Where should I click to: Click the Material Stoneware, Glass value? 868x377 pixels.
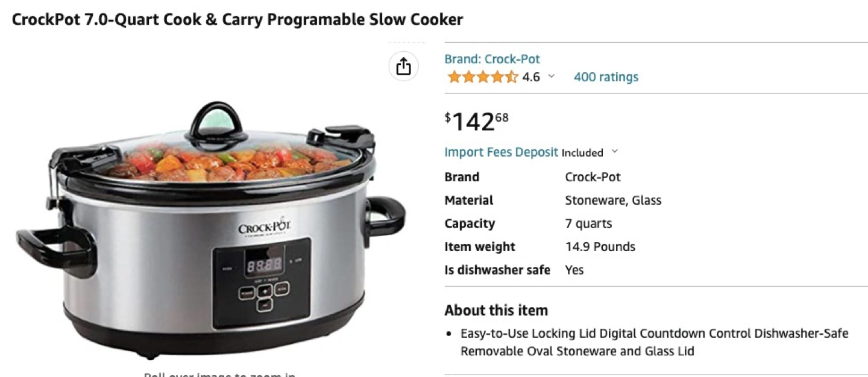613,201
